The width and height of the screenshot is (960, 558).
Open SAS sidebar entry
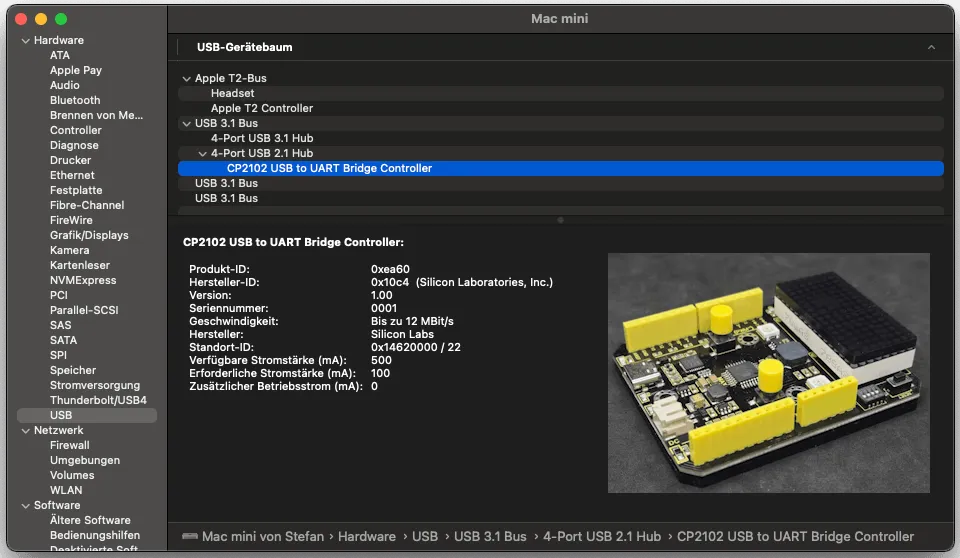61,325
